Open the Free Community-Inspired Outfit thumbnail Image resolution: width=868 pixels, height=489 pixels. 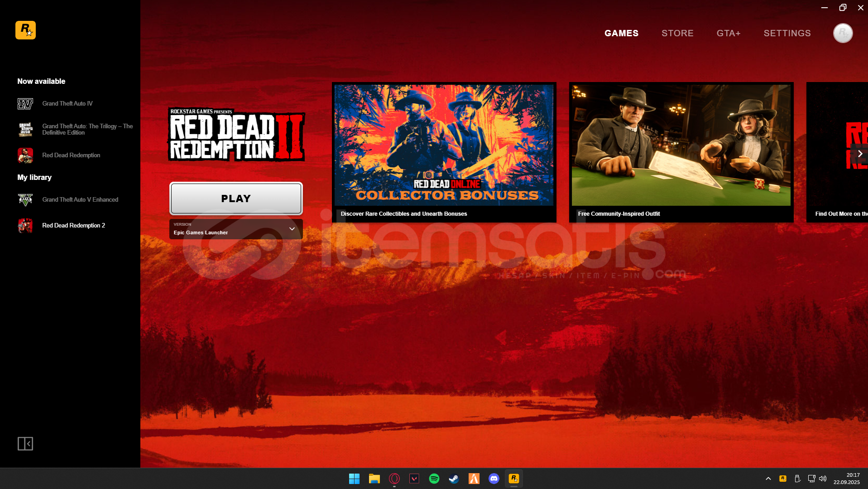pyautogui.click(x=681, y=145)
